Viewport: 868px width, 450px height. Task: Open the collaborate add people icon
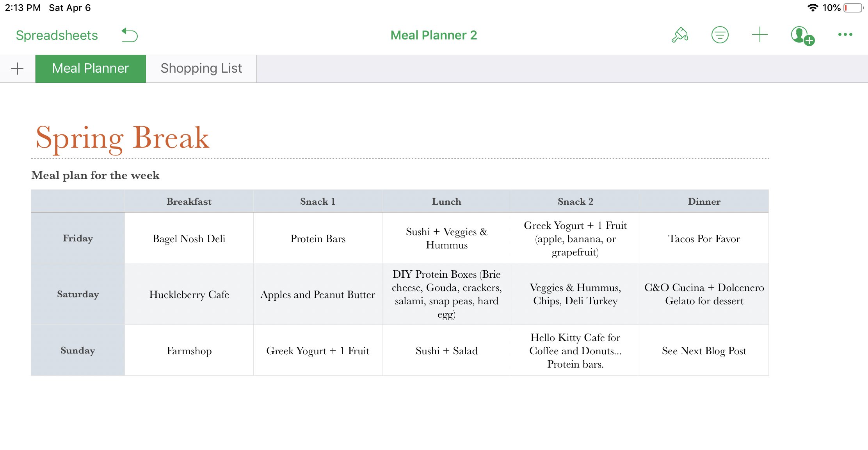[x=802, y=36]
